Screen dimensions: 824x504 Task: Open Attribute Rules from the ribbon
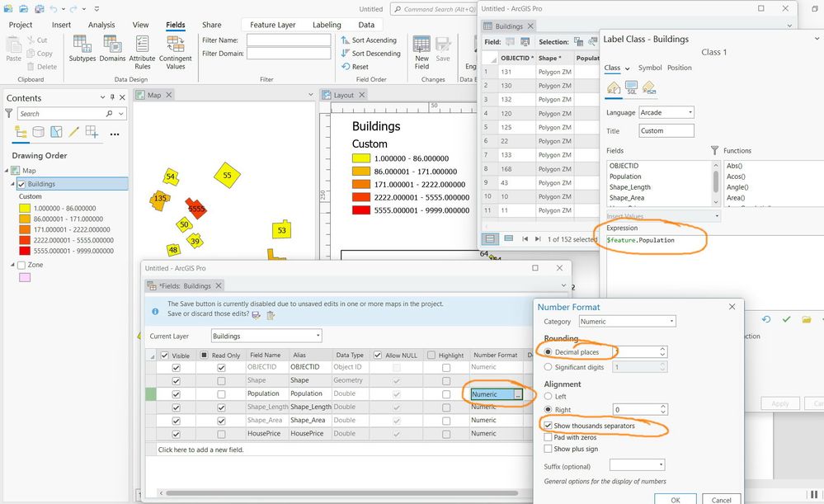(142, 52)
